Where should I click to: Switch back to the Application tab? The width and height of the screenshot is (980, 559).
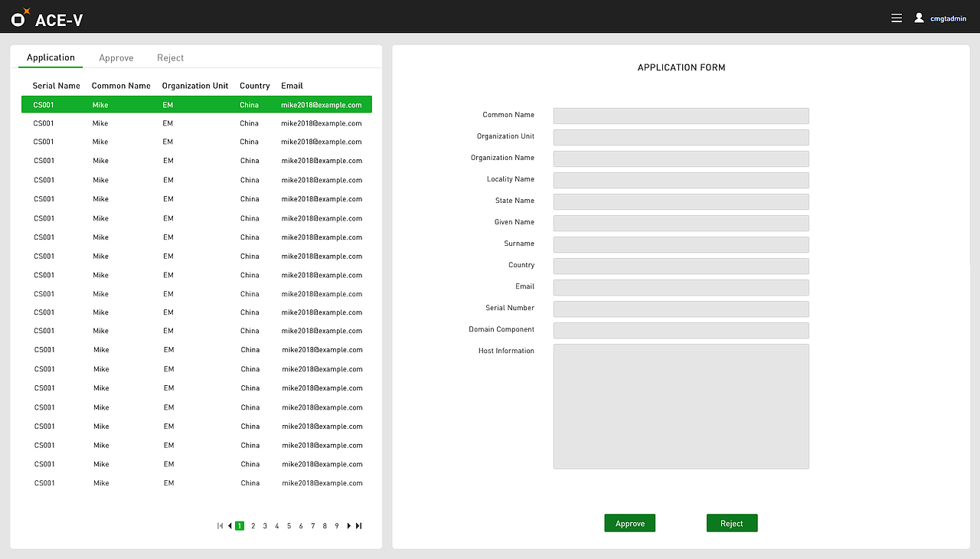pyautogui.click(x=51, y=57)
